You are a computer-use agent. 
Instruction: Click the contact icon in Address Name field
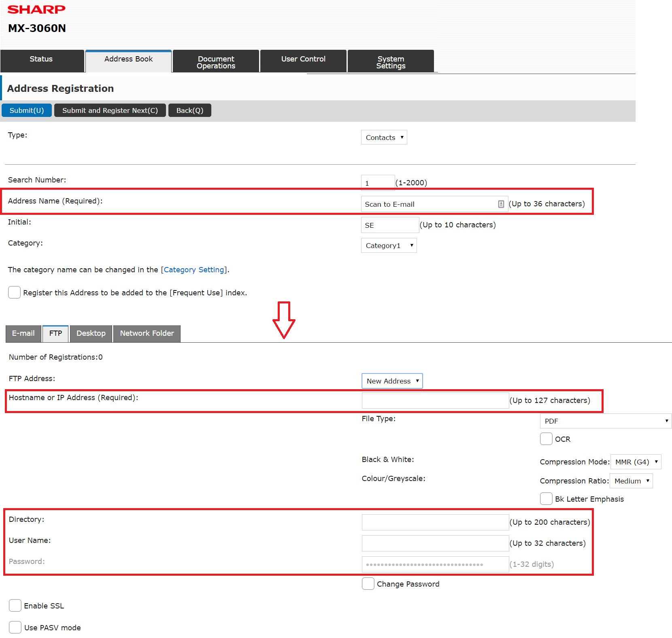coord(501,204)
